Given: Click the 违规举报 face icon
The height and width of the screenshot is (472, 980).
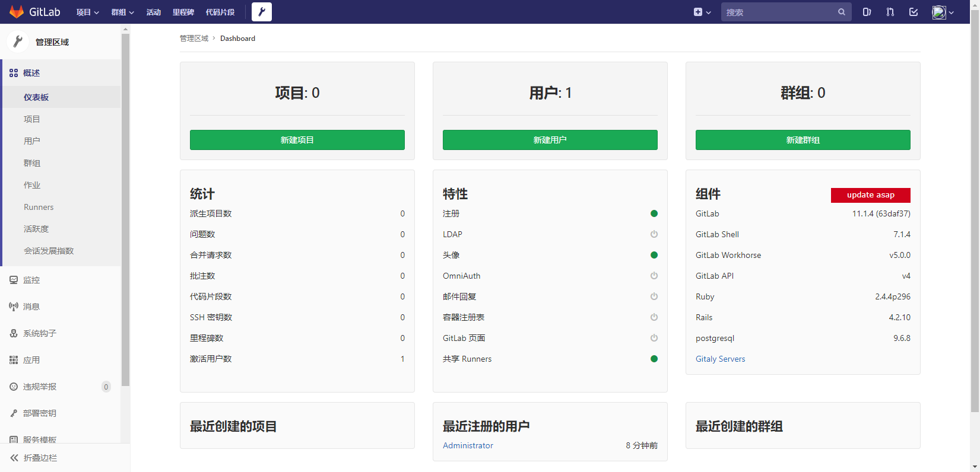Looking at the screenshot, I should [14, 387].
